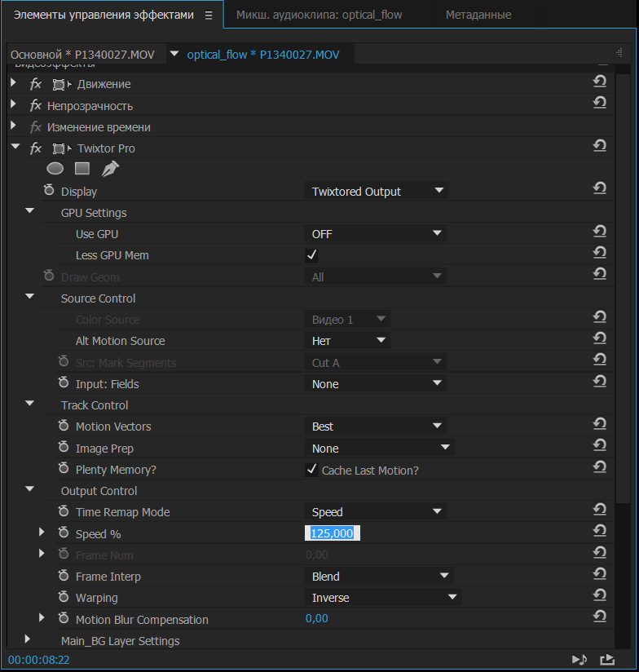Click the vertical scrollbar of effect controls
639x672 pixels.
point(623,288)
